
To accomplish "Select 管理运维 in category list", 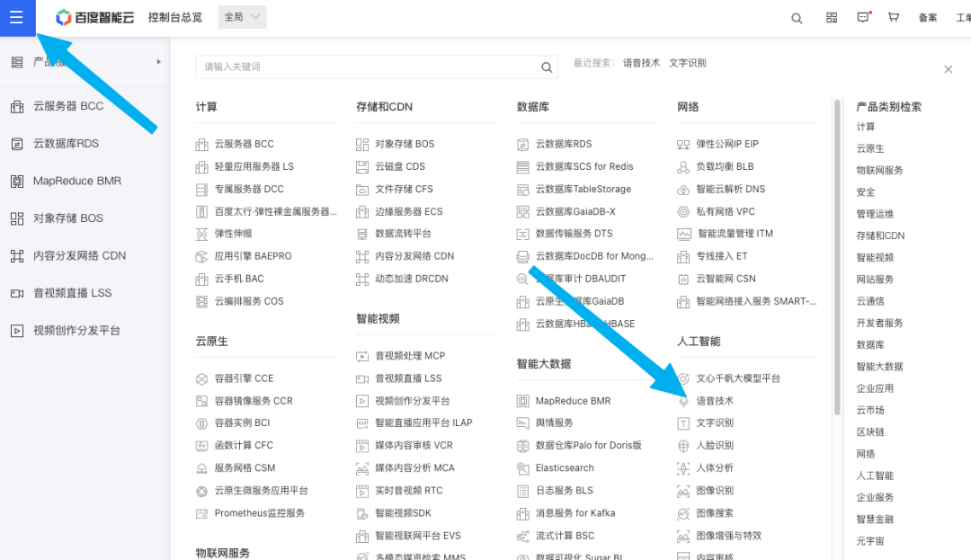I will coord(875,214).
